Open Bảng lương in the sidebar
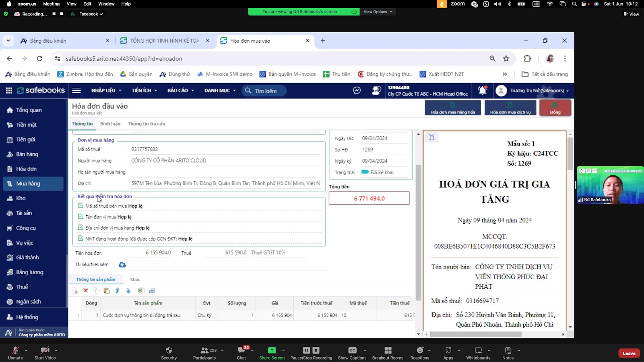 [x=29, y=272]
